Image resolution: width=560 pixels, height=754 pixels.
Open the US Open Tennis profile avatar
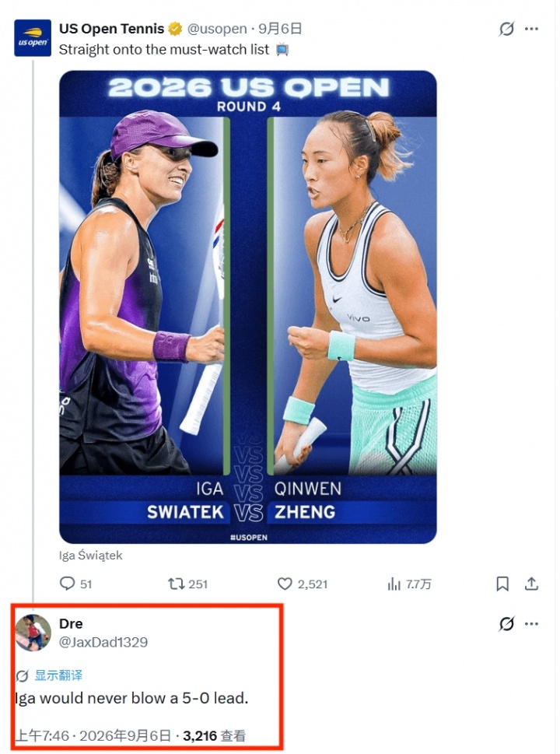(33, 38)
